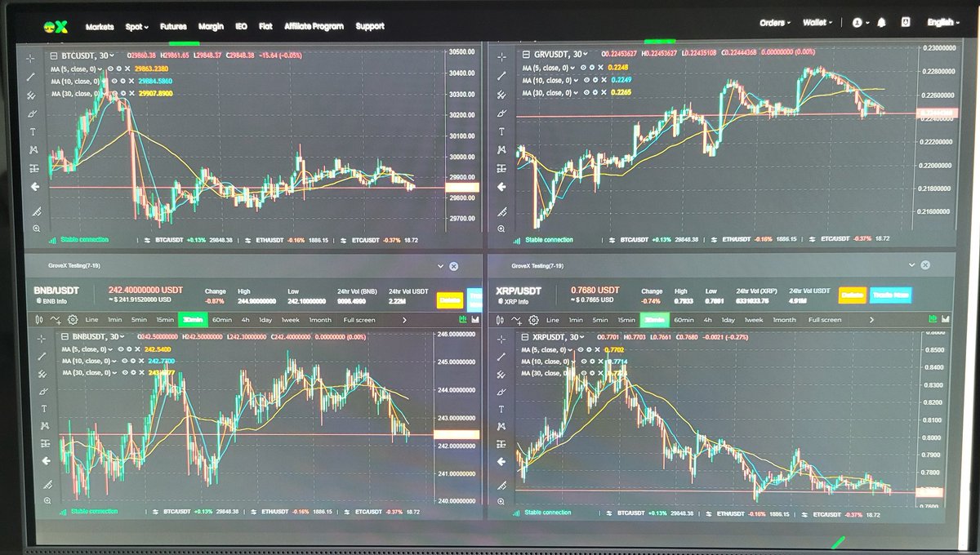
Task: Select 60min interval on BNB chart
Action: (x=222, y=320)
